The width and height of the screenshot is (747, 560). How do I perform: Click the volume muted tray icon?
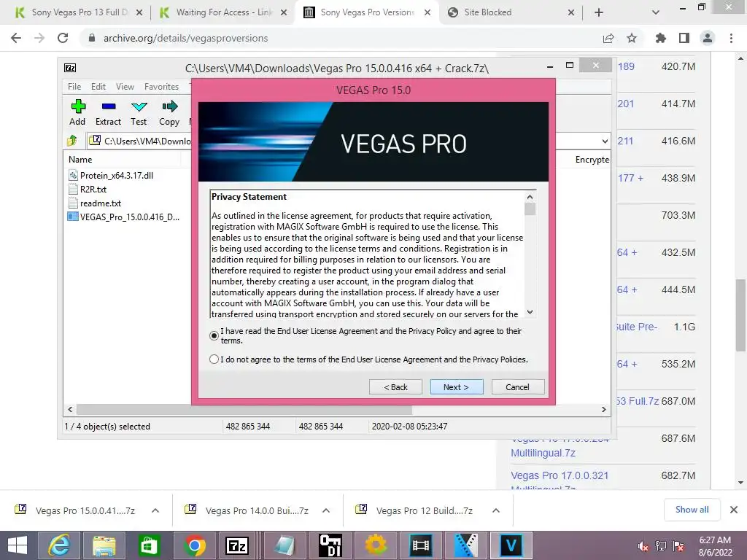[x=643, y=546]
